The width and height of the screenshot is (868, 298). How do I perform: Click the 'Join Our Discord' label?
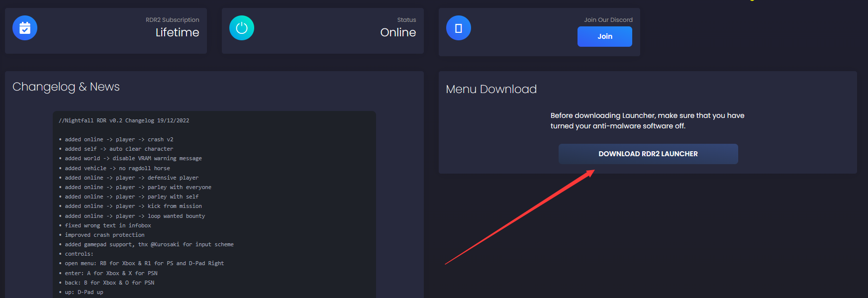click(x=608, y=20)
